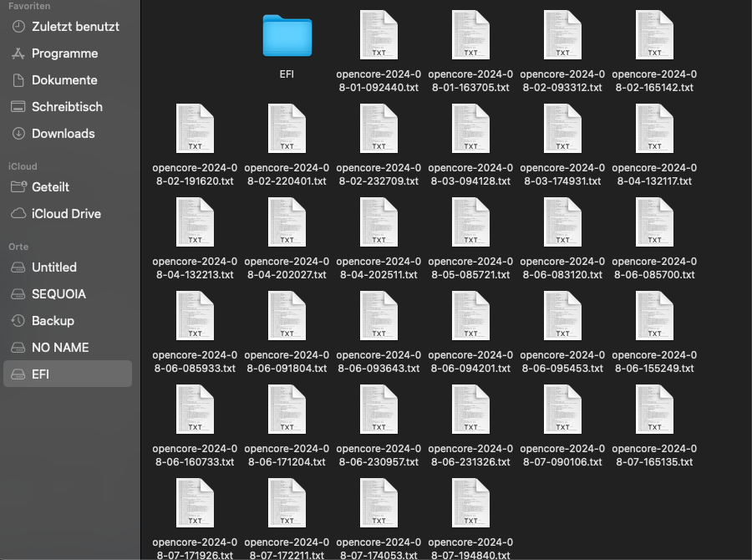Open Programme in the sidebar
This screenshot has height=560, width=752.
point(68,53)
